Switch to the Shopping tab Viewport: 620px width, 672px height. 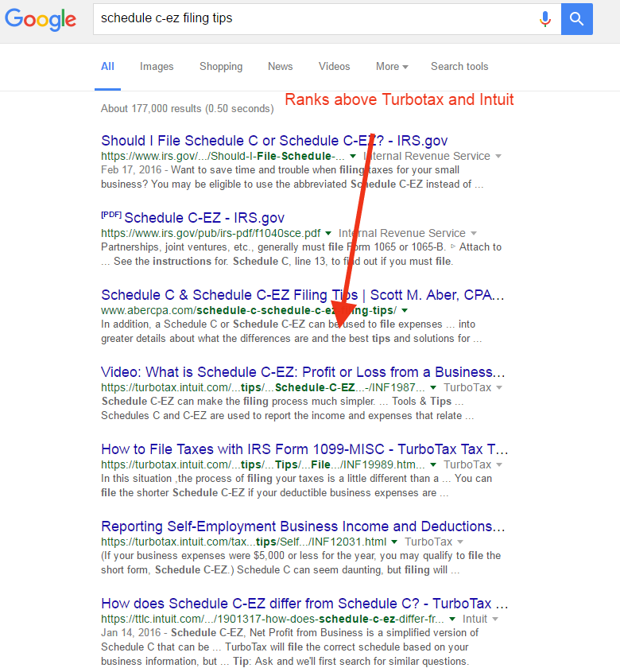(221, 67)
